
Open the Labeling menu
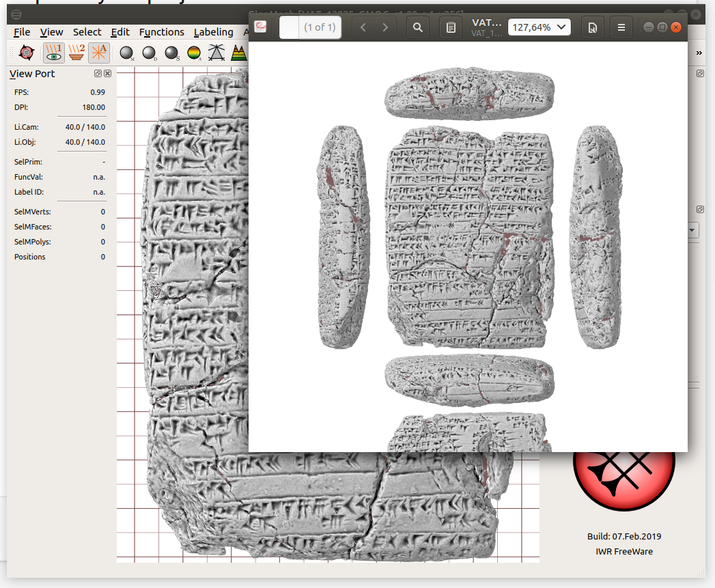(213, 32)
